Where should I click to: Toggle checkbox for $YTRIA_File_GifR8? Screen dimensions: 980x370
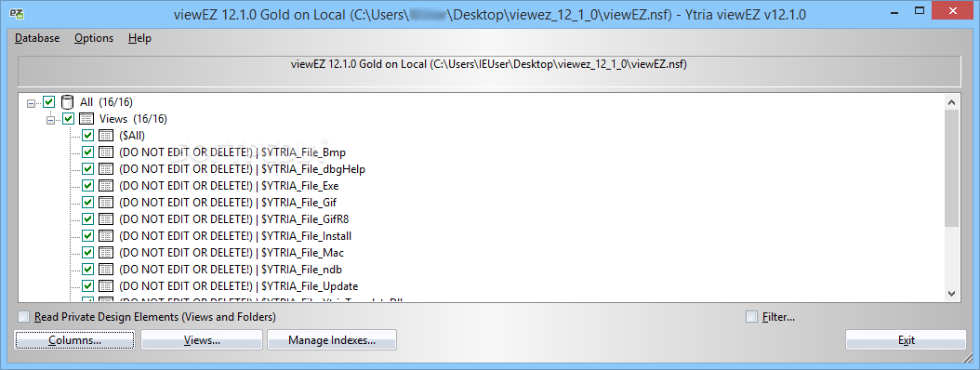pyautogui.click(x=87, y=219)
